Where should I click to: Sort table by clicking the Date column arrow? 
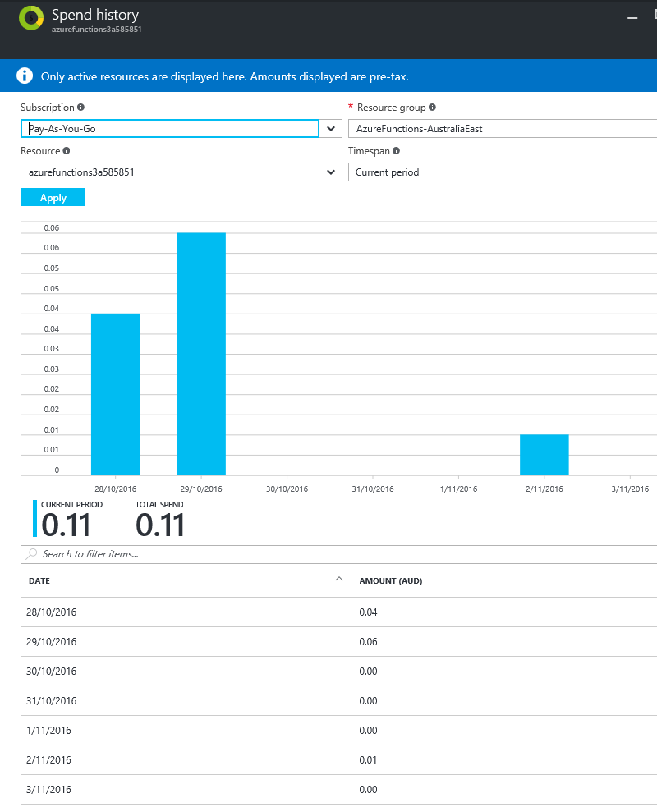tap(338, 580)
